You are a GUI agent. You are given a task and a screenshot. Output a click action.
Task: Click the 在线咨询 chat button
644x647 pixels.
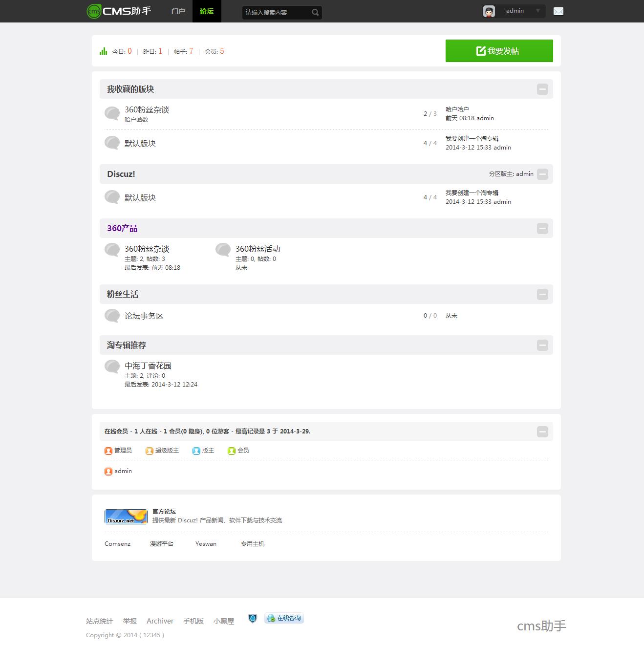click(x=284, y=618)
